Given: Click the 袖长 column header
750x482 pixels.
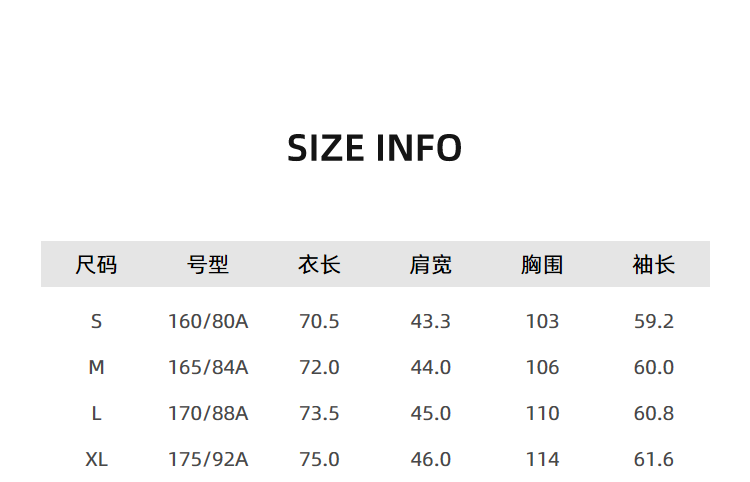Looking at the screenshot, I should 654,265.
